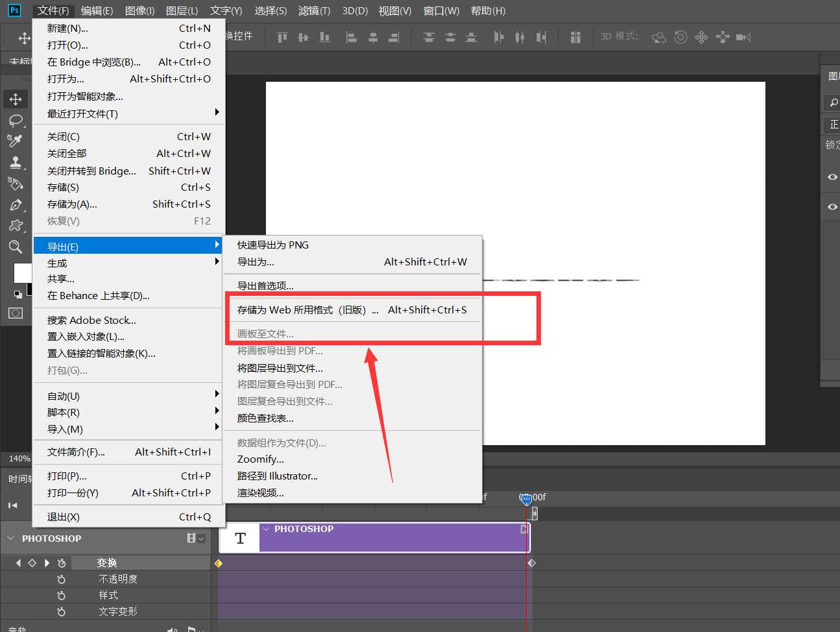840x632 pixels.
Task: Click go to first frame button
Action: 13,505
